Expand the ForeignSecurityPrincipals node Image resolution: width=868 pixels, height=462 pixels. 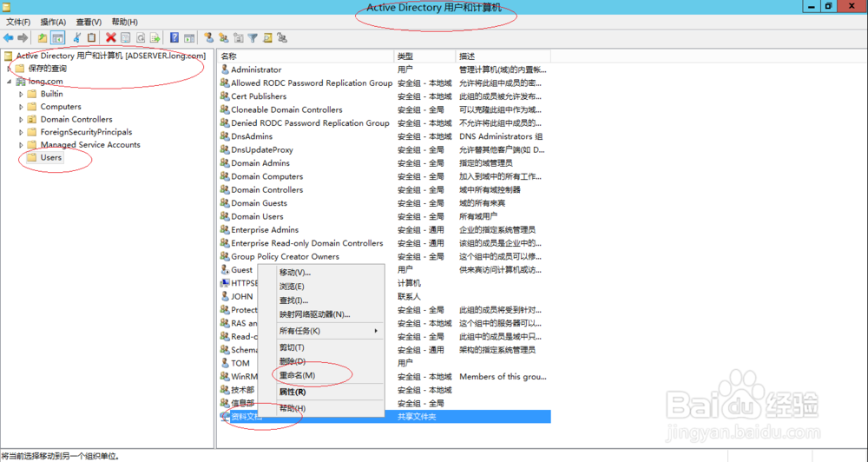point(21,132)
